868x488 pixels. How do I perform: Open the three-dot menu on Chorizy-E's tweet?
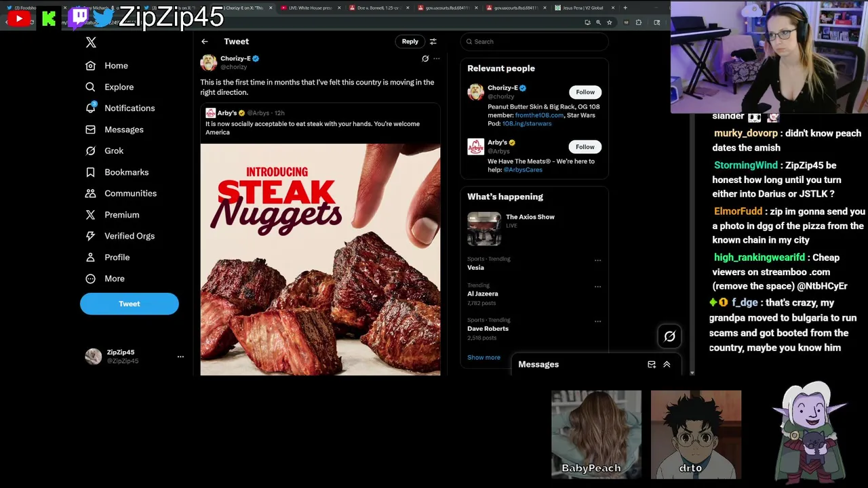437,59
